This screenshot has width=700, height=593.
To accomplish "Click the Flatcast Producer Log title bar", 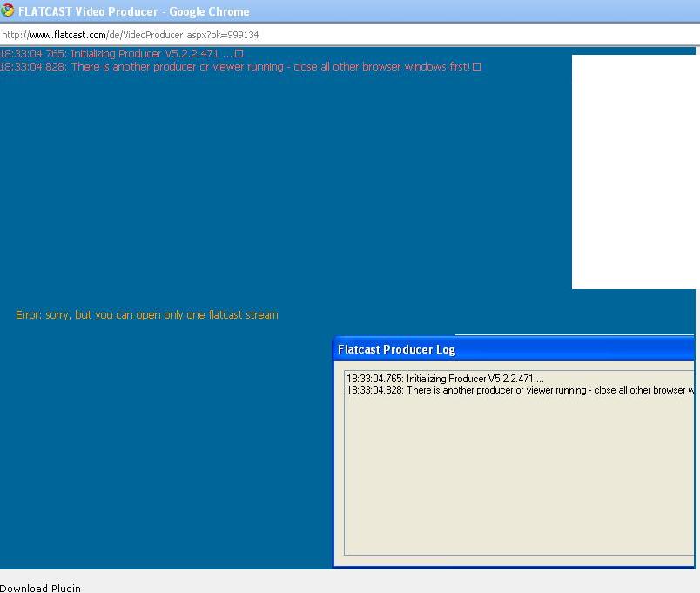I will pos(514,349).
